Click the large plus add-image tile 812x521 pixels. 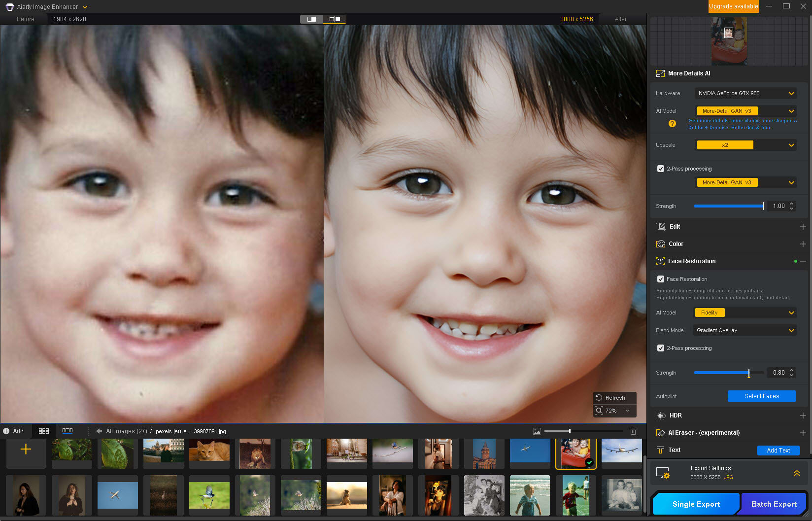(x=26, y=450)
